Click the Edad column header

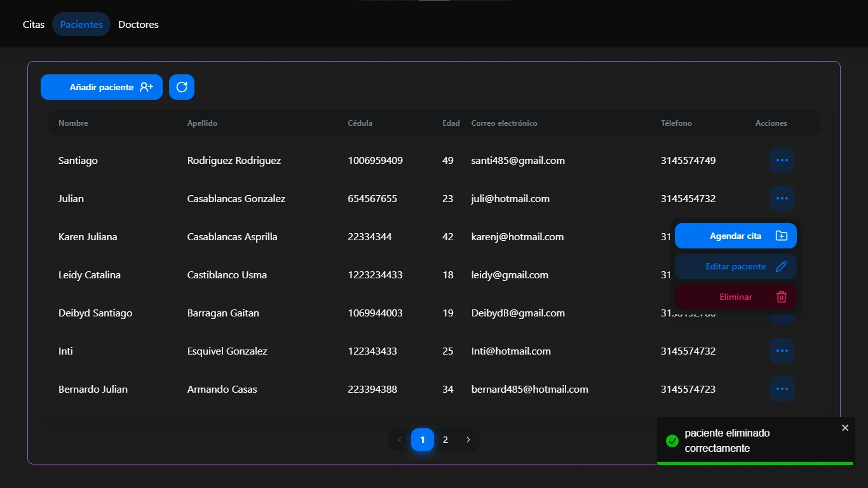451,123
